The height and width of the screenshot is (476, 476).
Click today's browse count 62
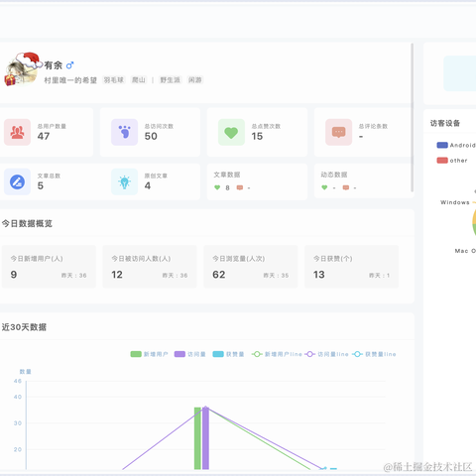(219, 275)
